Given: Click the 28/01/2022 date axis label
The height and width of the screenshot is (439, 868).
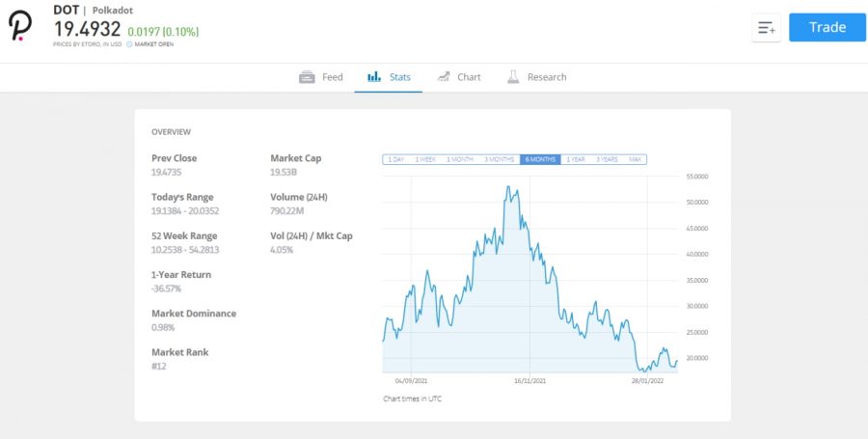Looking at the screenshot, I should click(x=647, y=381).
